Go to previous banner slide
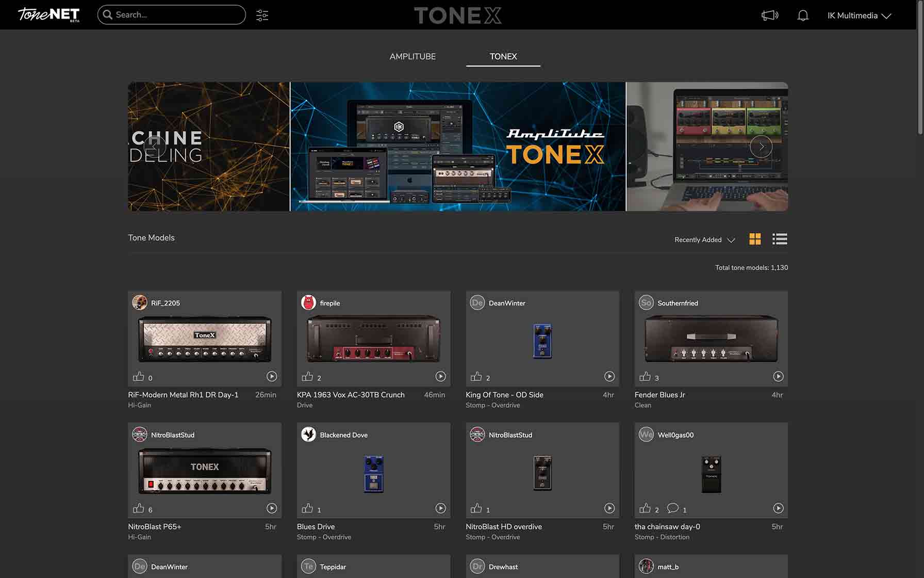Viewport: 924px width, 578px height. coord(155,147)
